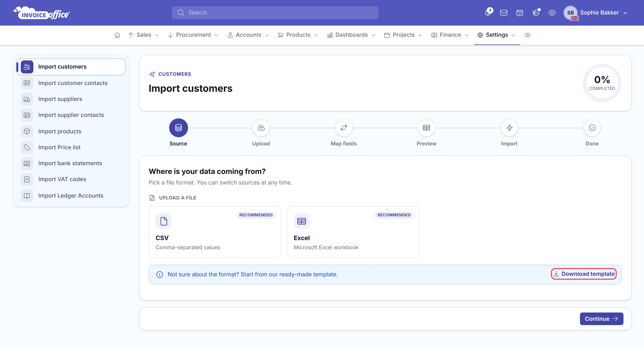The image size is (644, 346).
Task: Open Import products in sidebar
Action: [x=71, y=131]
